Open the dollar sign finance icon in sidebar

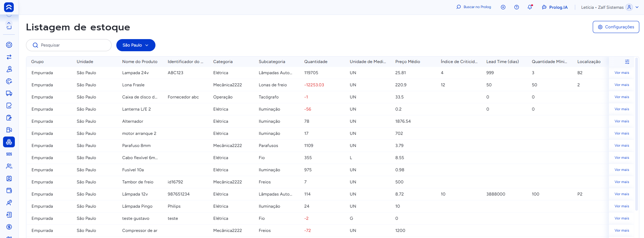click(9, 227)
